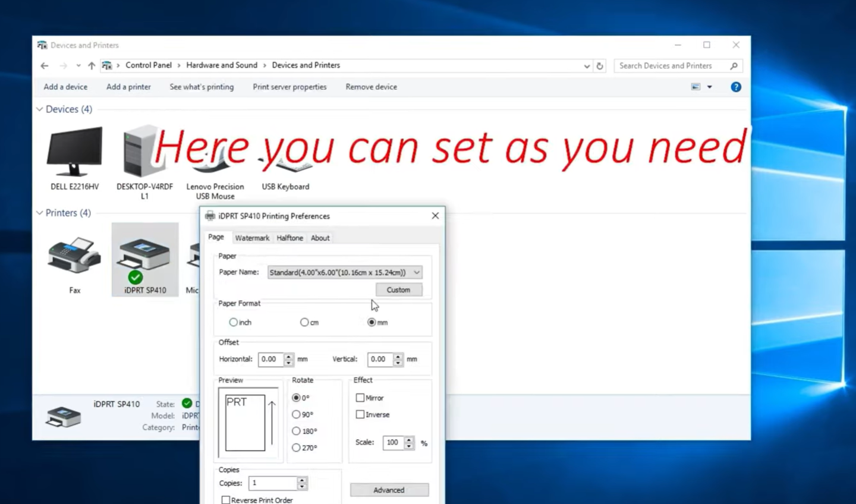The height and width of the screenshot is (504, 856).
Task: Select the 270° rotate option
Action: tap(296, 448)
